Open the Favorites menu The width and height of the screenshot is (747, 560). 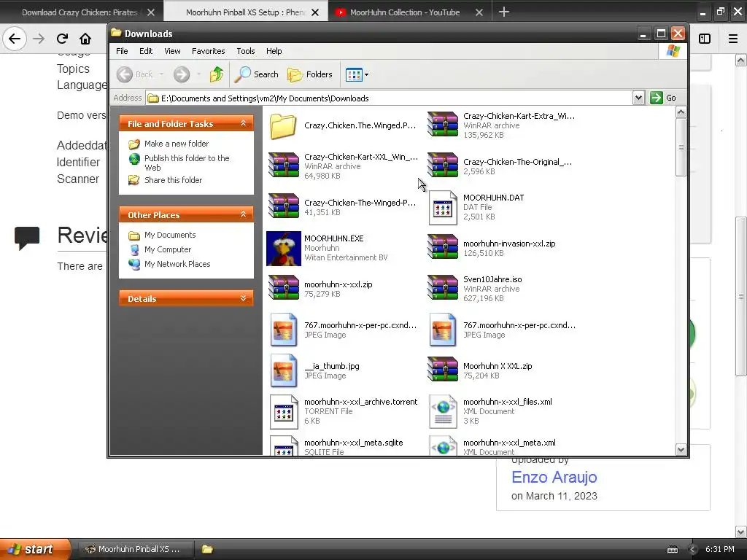point(208,51)
